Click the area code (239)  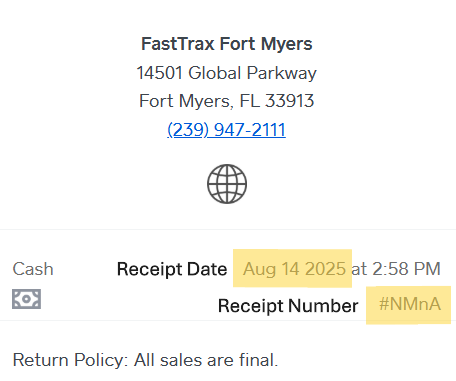click(x=188, y=130)
